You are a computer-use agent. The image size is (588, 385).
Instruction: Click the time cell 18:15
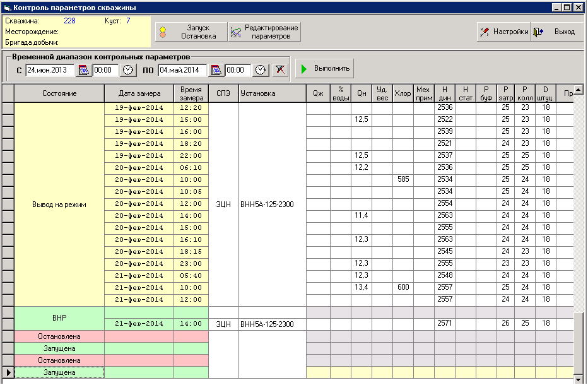(191, 252)
